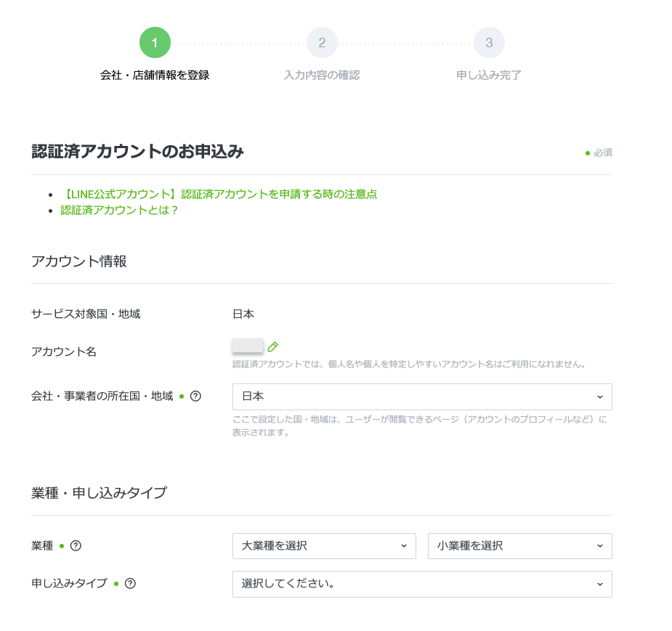This screenshot has height=631, width=672.
Task: Click the 認証済アカウントのお申込み heading
Action: coord(137,152)
